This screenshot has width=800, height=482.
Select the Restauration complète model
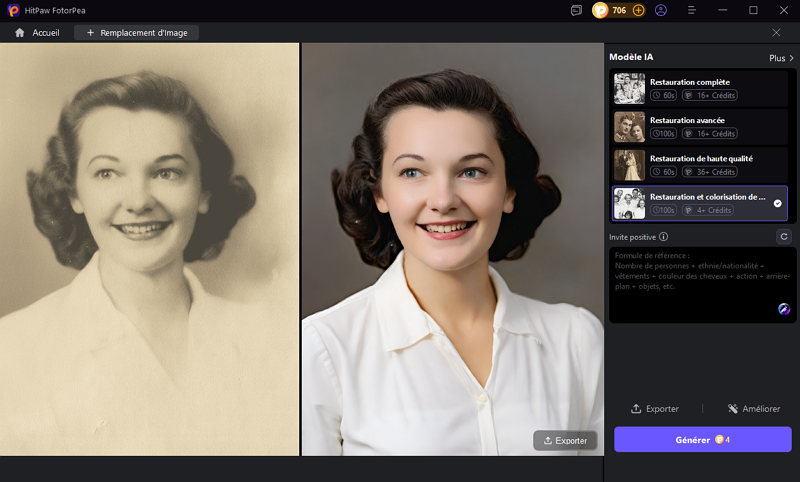(700, 89)
